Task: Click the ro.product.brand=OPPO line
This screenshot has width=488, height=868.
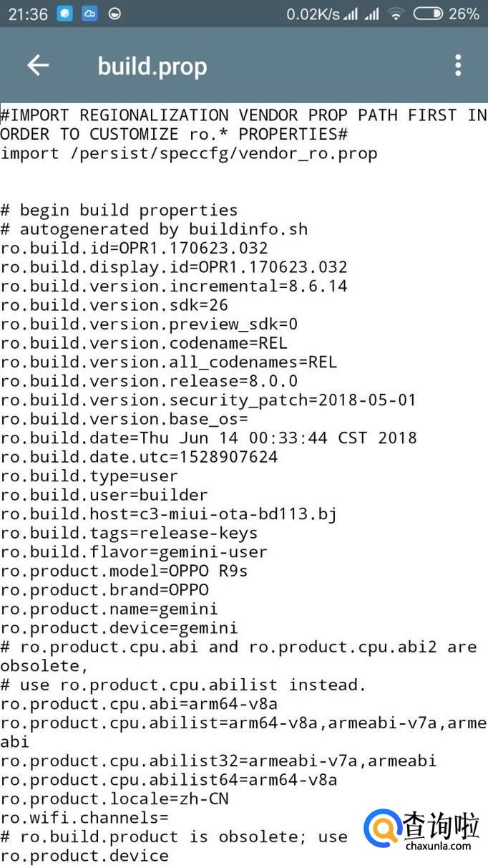Action: pyautogui.click(x=105, y=590)
